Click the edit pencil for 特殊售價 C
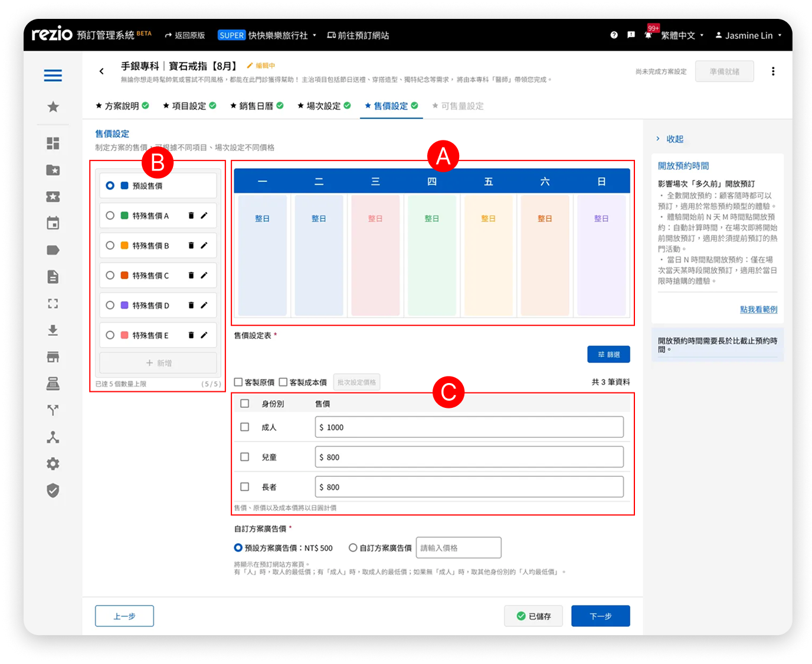Viewport: 812px width, 664px height. pyautogui.click(x=204, y=276)
